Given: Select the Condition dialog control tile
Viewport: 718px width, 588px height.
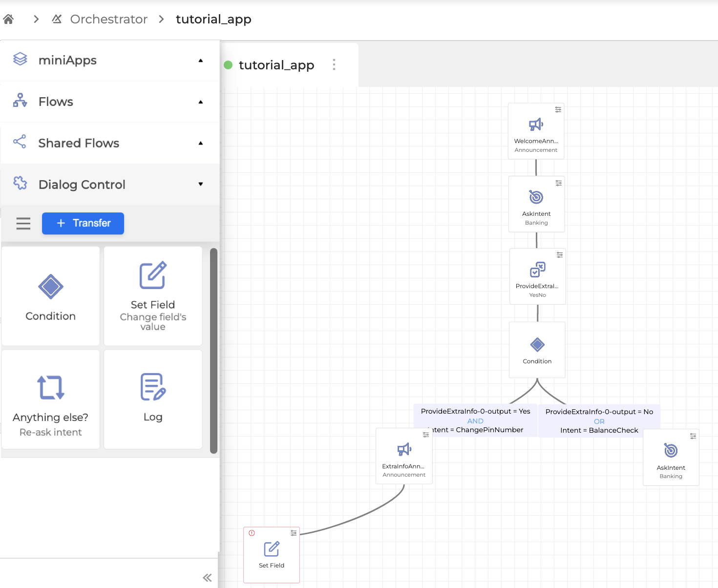Looking at the screenshot, I should click(51, 296).
